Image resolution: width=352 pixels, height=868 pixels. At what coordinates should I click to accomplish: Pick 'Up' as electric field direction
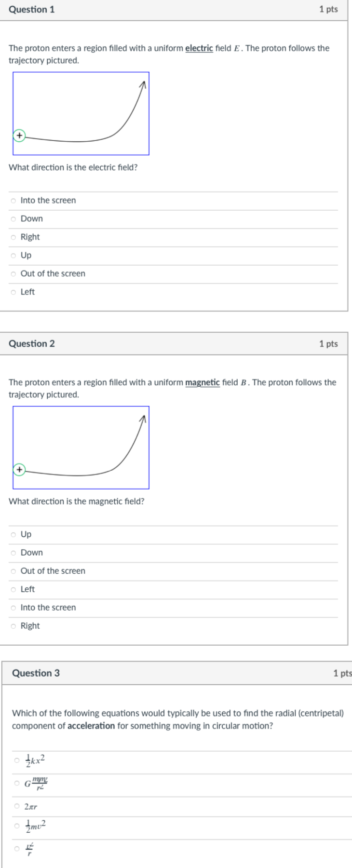[x=14, y=256]
